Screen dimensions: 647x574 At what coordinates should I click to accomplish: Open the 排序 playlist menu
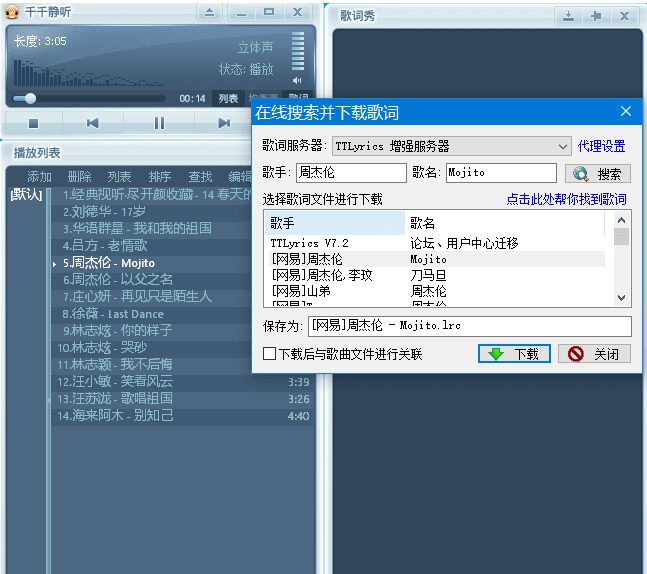160,177
